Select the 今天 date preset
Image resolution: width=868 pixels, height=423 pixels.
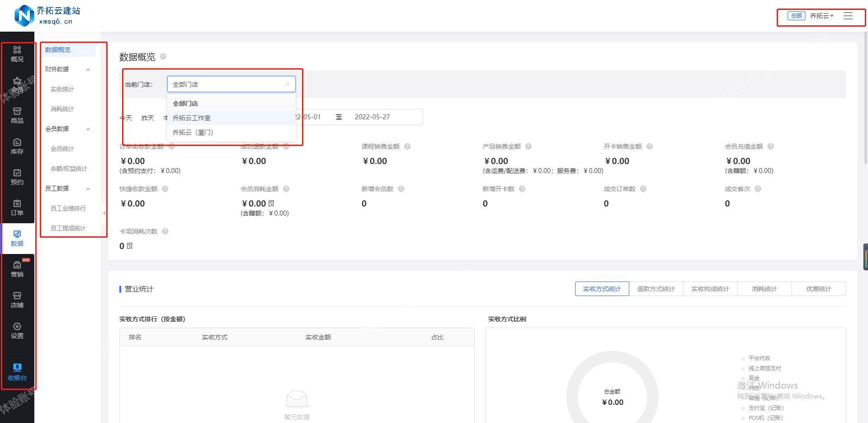pyautogui.click(x=126, y=117)
